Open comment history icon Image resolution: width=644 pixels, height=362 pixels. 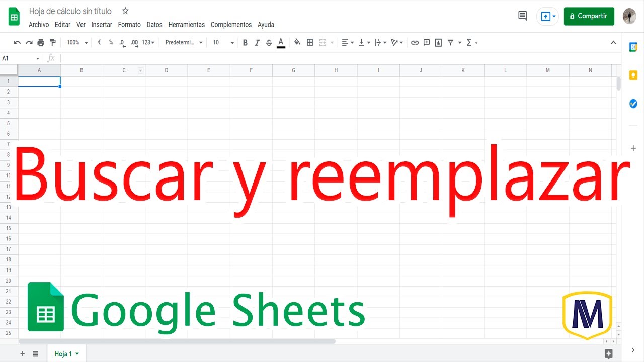[x=523, y=16]
